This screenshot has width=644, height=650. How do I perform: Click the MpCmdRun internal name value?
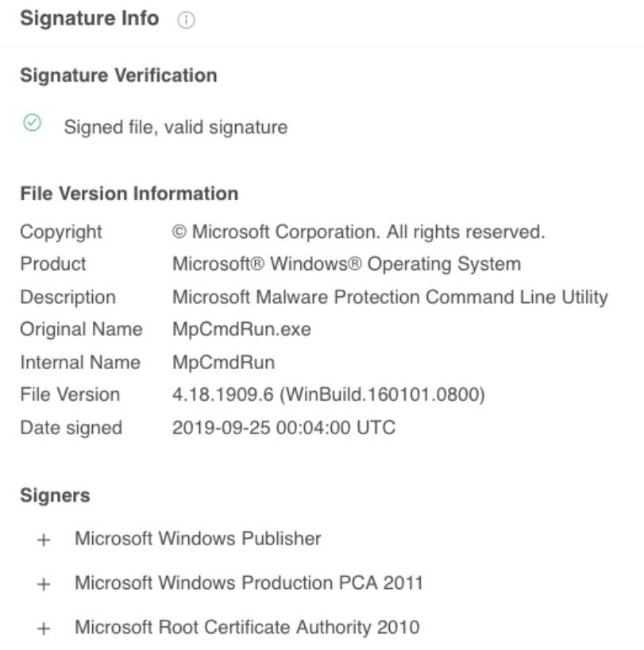pyautogui.click(x=223, y=363)
